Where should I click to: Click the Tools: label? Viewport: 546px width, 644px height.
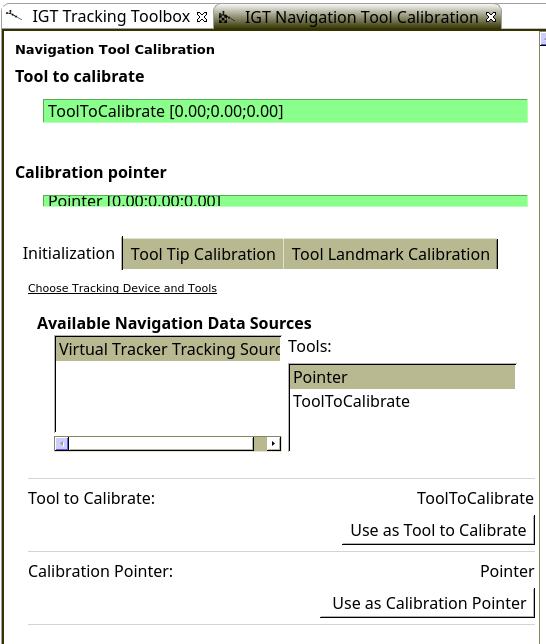pyautogui.click(x=309, y=346)
